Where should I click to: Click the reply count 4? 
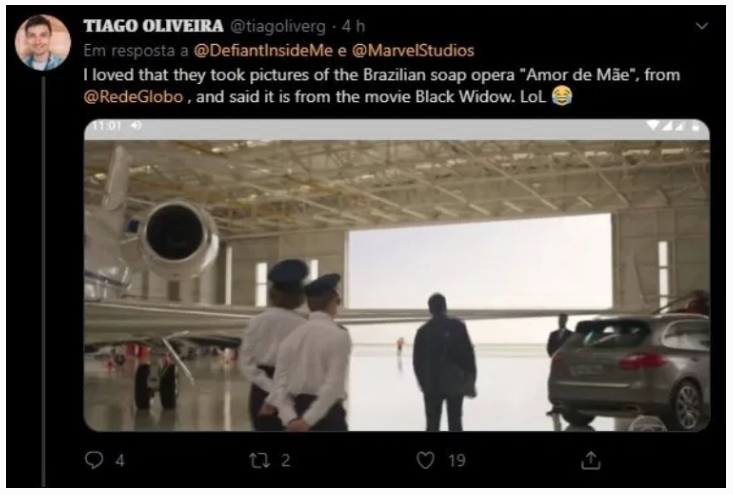pyautogui.click(x=120, y=461)
